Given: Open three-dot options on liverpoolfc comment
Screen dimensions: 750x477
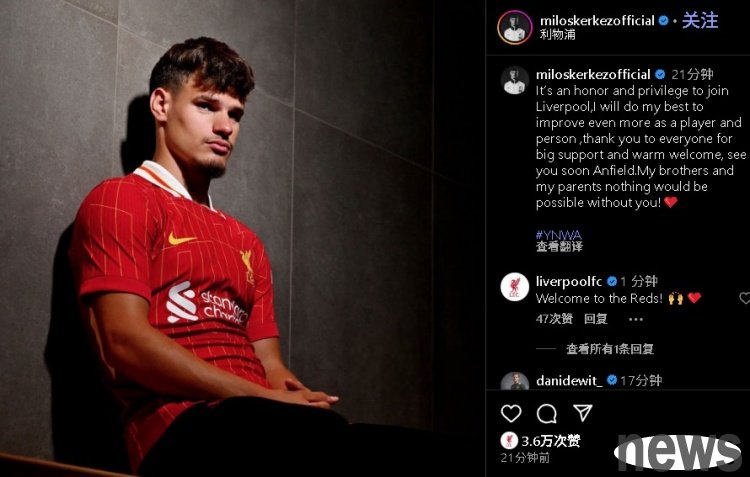Looking at the screenshot, I should click(636, 319).
